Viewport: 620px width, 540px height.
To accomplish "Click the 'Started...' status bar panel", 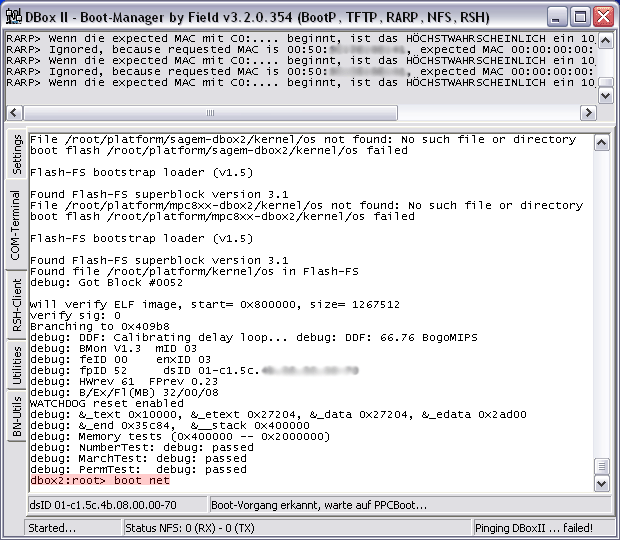I will pos(73,528).
